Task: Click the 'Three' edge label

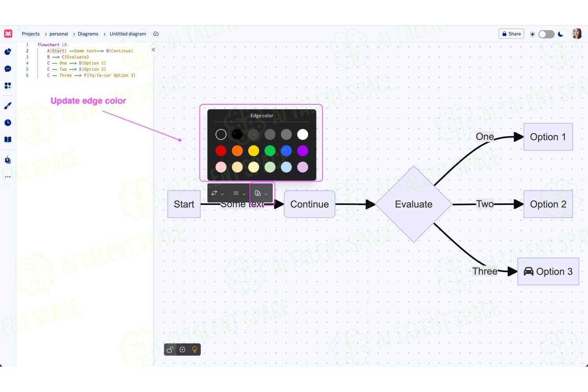Action: click(x=485, y=271)
